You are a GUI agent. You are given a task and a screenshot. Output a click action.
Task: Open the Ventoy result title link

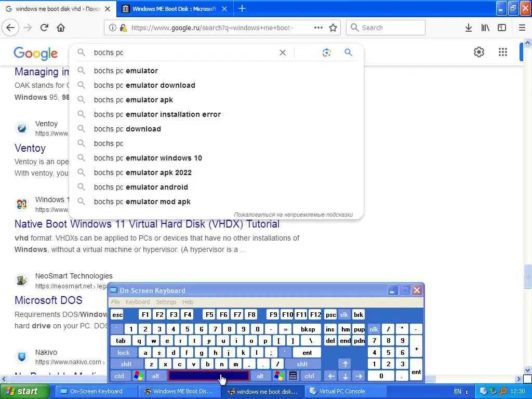click(x=30, y=148)
